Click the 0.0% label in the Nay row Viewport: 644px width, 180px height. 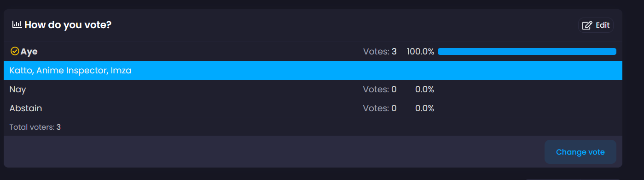click(424, 90)
